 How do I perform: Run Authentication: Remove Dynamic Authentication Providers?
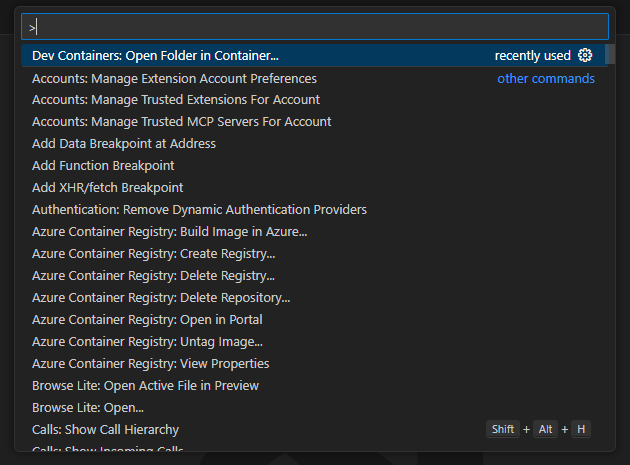click(313, 210)
